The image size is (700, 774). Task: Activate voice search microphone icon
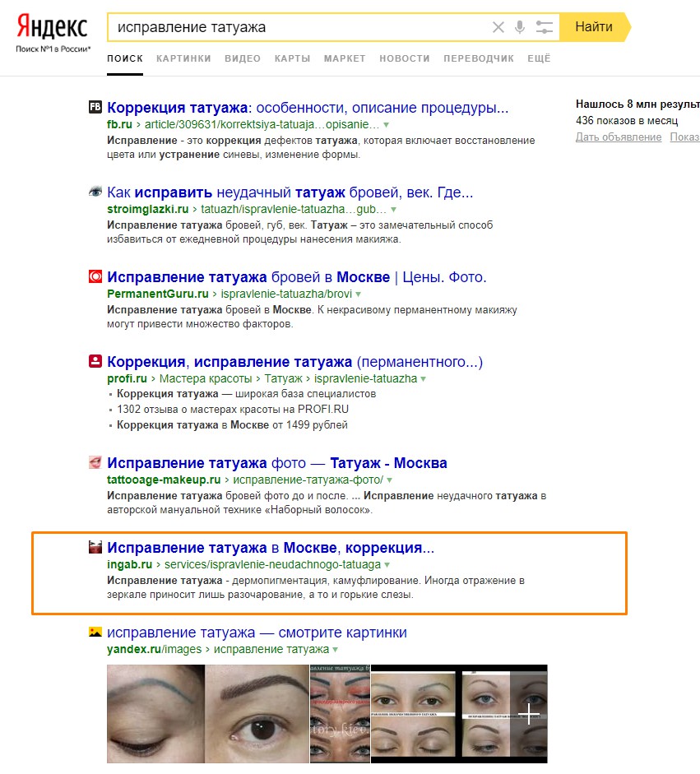(519, 27)
